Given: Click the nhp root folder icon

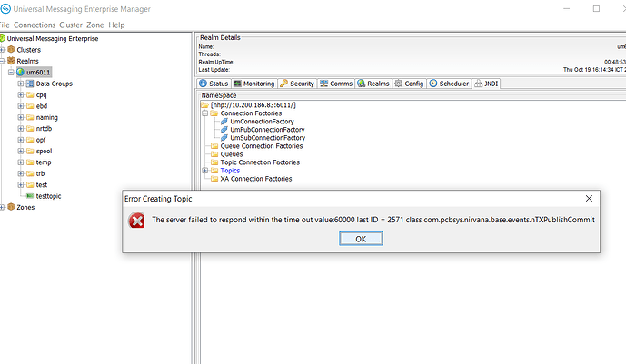Looking at the screenshot, I should 204,105.
